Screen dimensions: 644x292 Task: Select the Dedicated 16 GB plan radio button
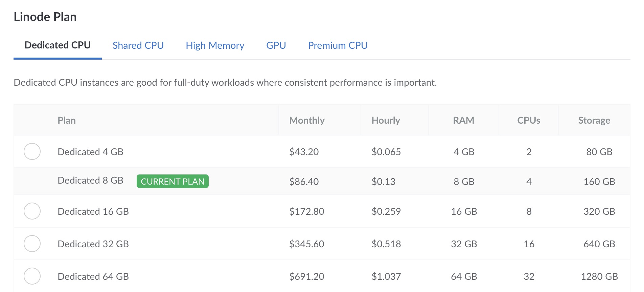tap(32, 211)
